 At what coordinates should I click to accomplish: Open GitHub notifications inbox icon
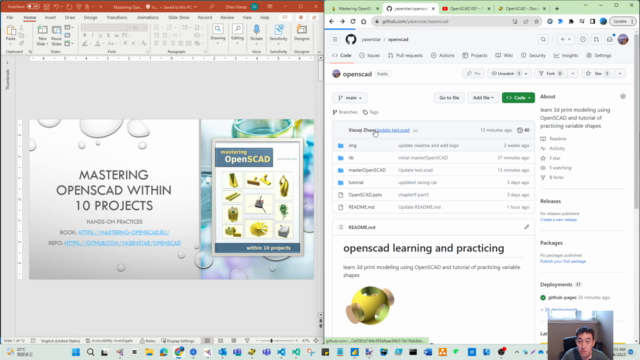point(609,39)
